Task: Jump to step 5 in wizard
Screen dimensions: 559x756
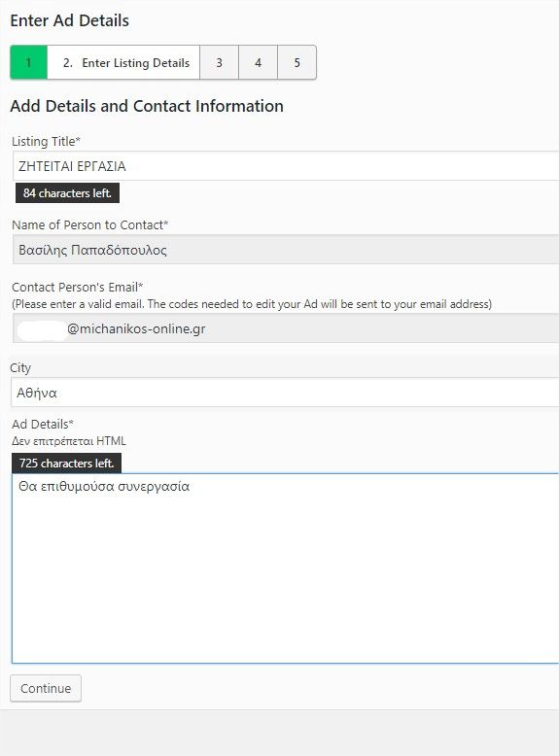Action: [x=297, y=63]
